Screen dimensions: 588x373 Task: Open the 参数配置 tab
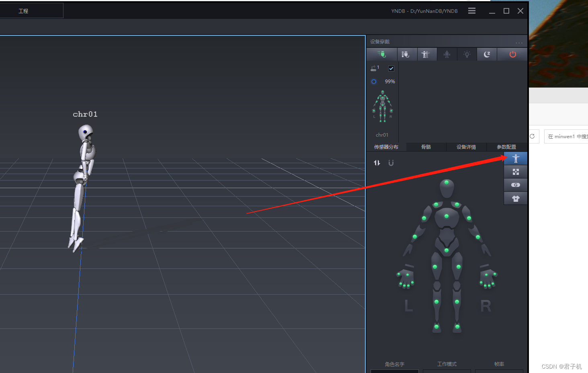pyautogui.click(x=506, y=147)
